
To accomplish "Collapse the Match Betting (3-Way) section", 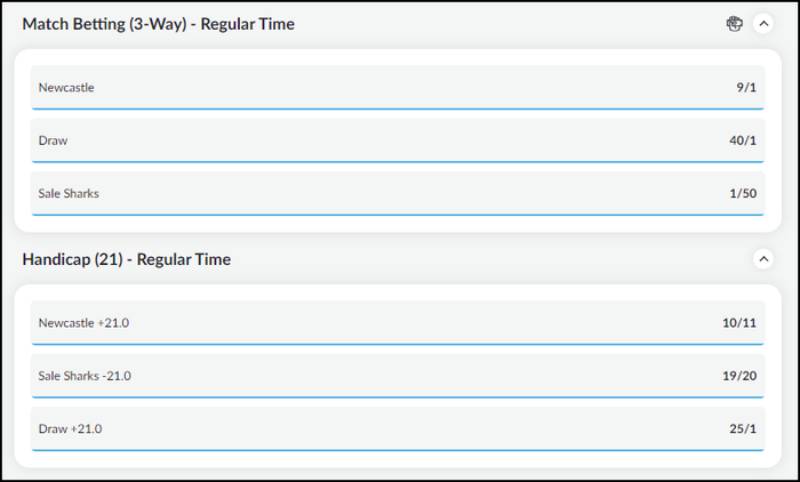I will click(763, 24).
